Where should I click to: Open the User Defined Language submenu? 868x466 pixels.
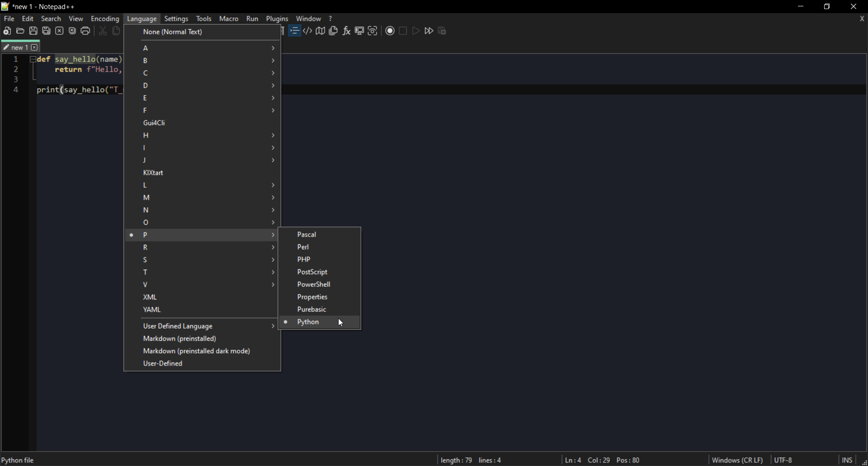click(178, 326)
